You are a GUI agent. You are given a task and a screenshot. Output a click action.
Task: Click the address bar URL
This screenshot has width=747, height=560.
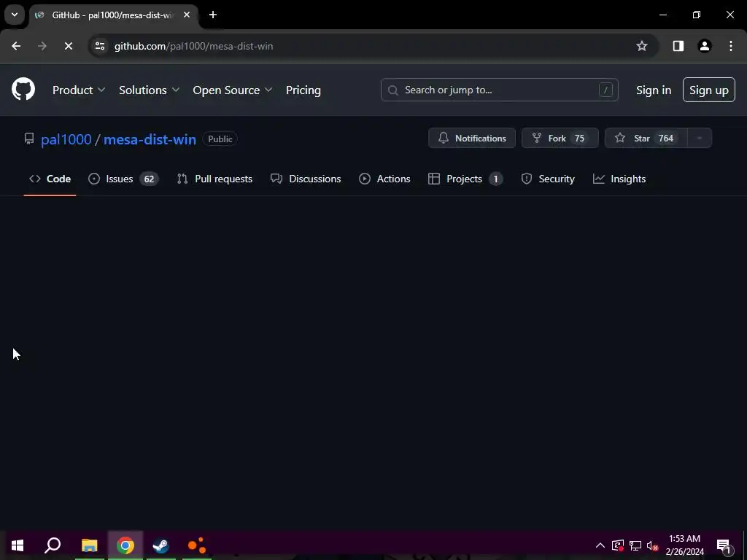pos(193,46)
